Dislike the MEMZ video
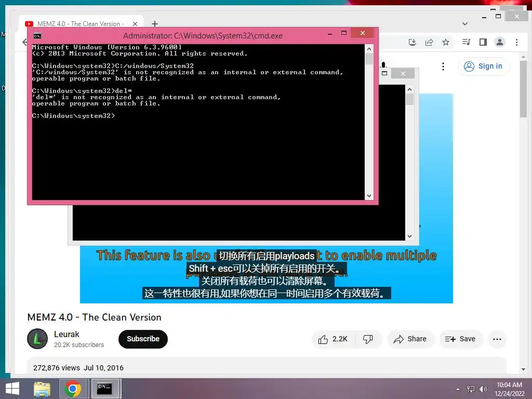Screen dimensions: 532x399 coord(368,339)
